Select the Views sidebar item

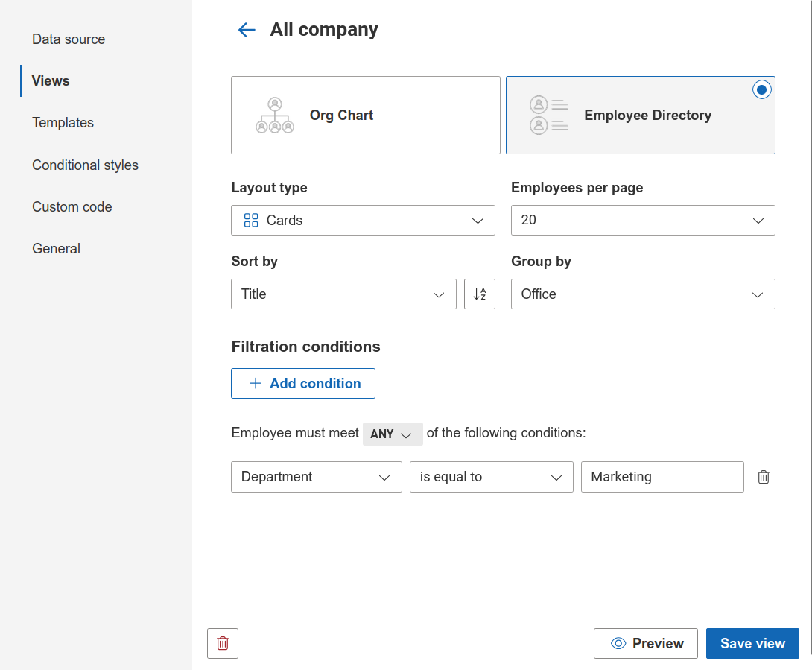pos(51,80)
